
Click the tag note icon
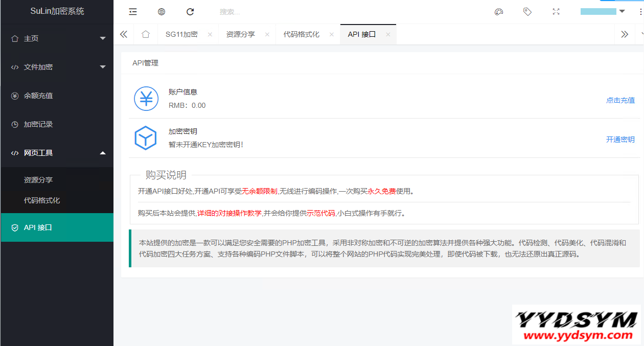[527, 12]
